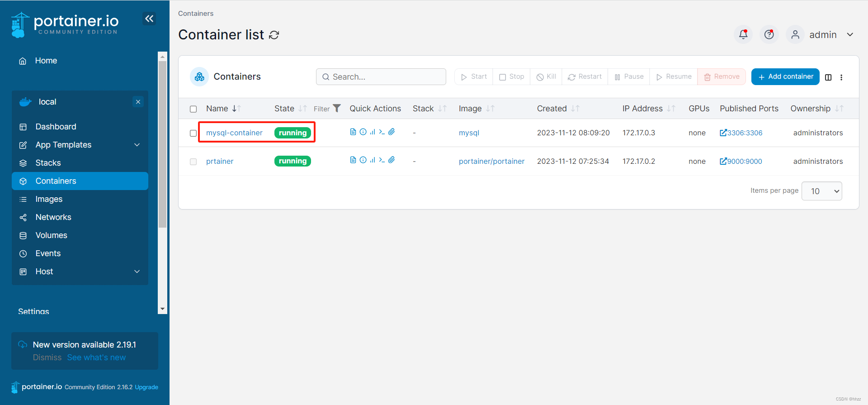
Task: Open the State filter funnel
Action: tap(337, 108)
